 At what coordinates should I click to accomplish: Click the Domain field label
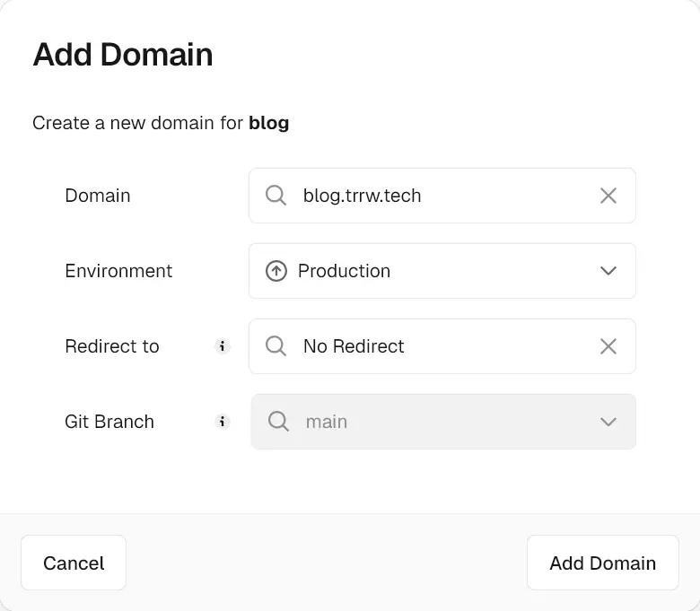(x=98, y=196)
